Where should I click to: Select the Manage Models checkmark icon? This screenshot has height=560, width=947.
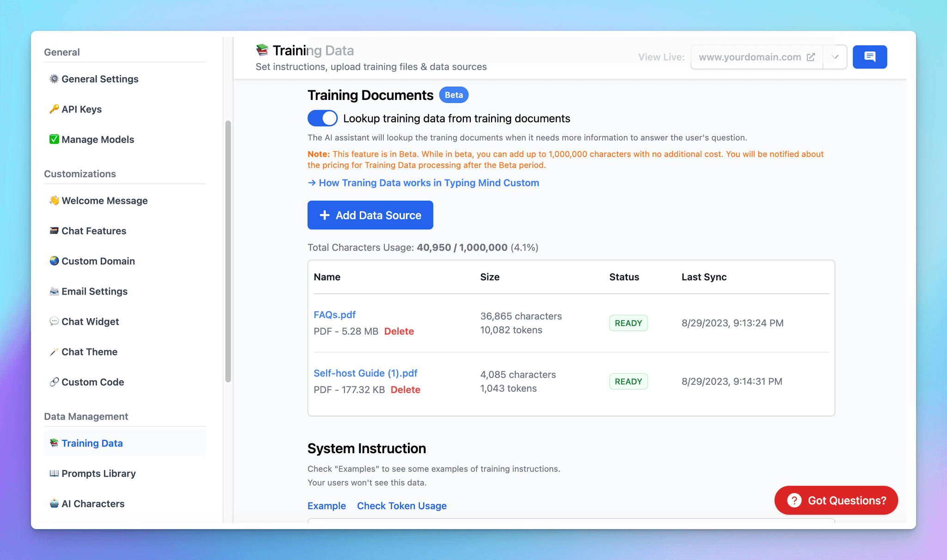(x=54, y=139)
